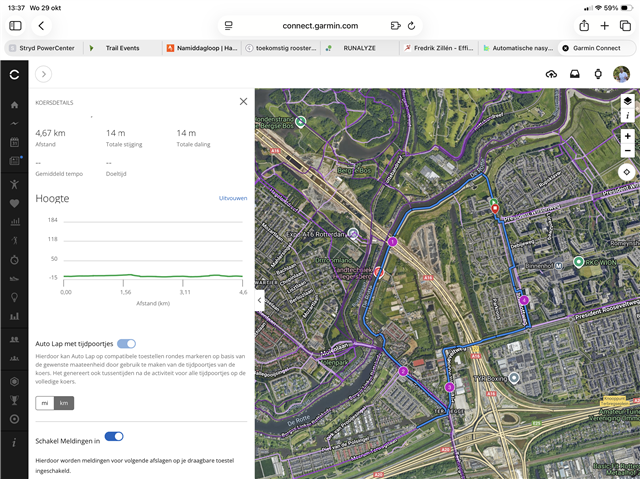Zoom in on the map
Image resolution: width=640 pixels, height=479 pixels.
click(x=627, y=136)
